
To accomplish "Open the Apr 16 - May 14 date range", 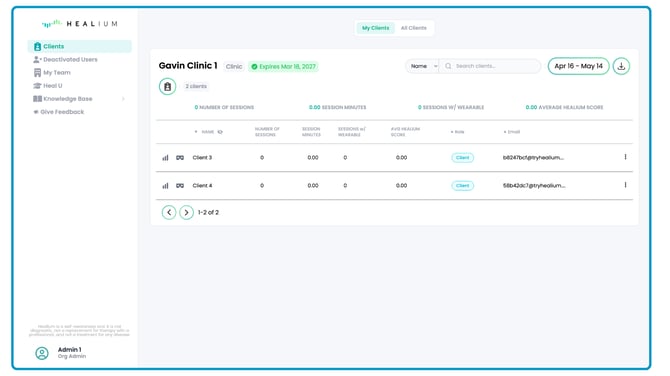I will pyautogui.click(x=579, y=66).
